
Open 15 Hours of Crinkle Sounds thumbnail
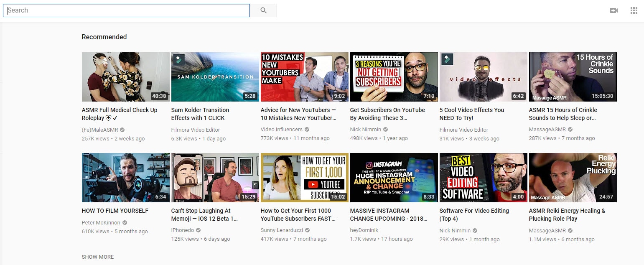pyautogui.click(x=573, y=77)
